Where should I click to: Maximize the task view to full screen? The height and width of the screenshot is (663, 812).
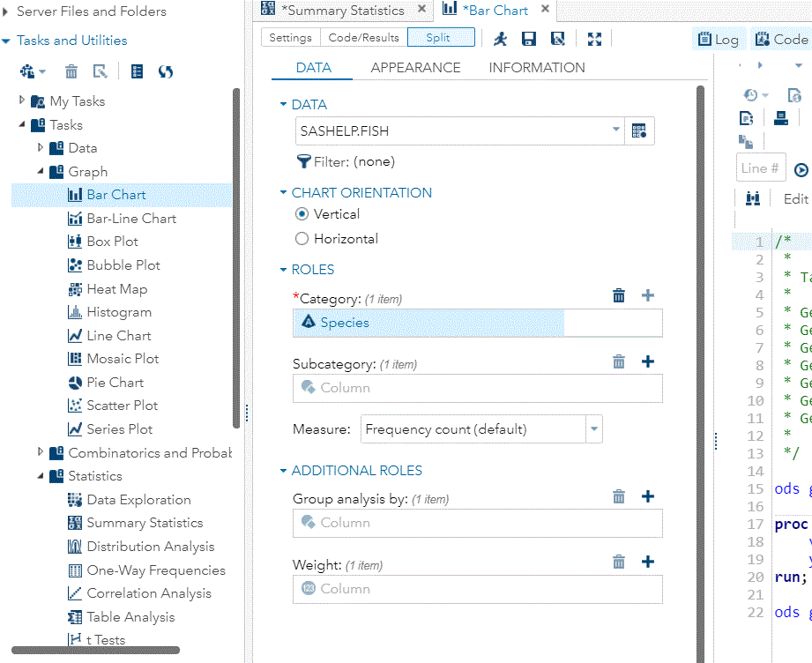(594, 38)
